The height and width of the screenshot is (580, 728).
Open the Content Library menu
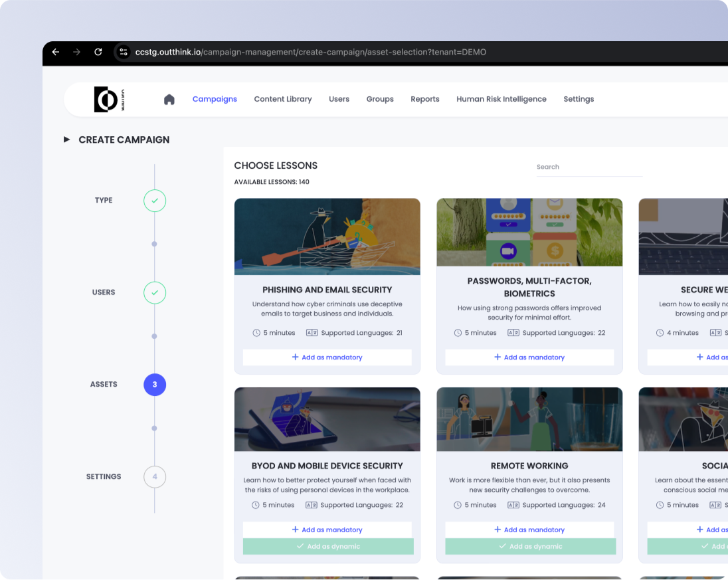point(282,99)
